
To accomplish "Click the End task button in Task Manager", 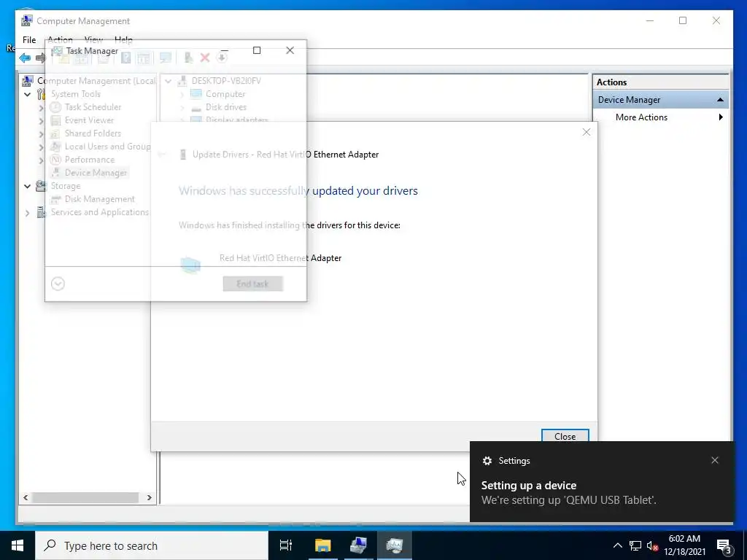I will (x=252, y=284).
